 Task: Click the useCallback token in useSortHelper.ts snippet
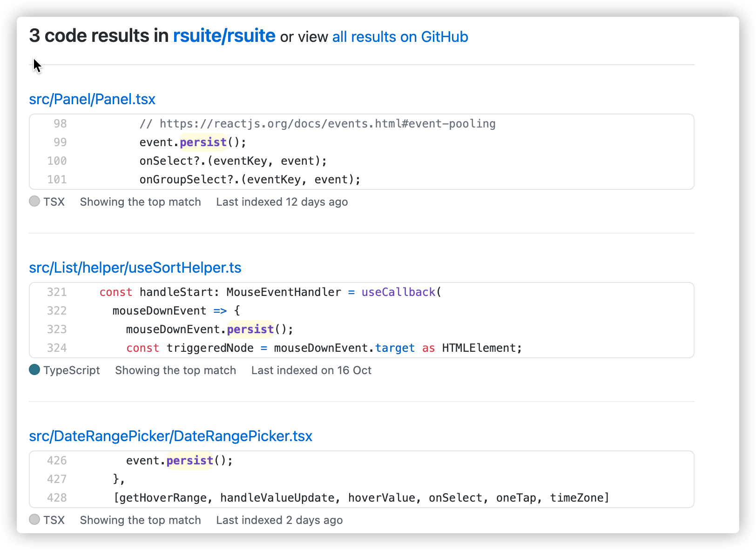pyautogui.click(x=398, y=292)
